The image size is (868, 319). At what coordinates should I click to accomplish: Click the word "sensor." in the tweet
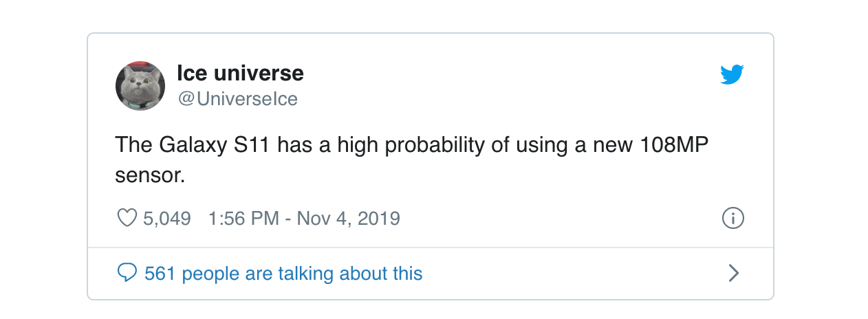pos(151,175)
